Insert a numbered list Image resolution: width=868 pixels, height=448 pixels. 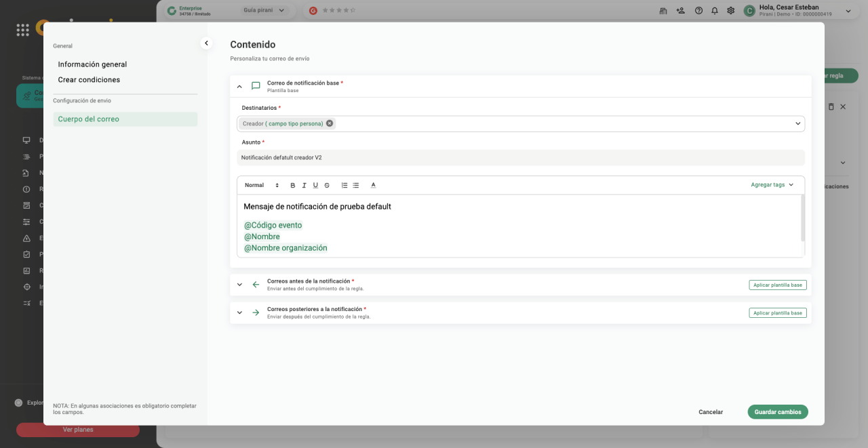coord(344,185)
